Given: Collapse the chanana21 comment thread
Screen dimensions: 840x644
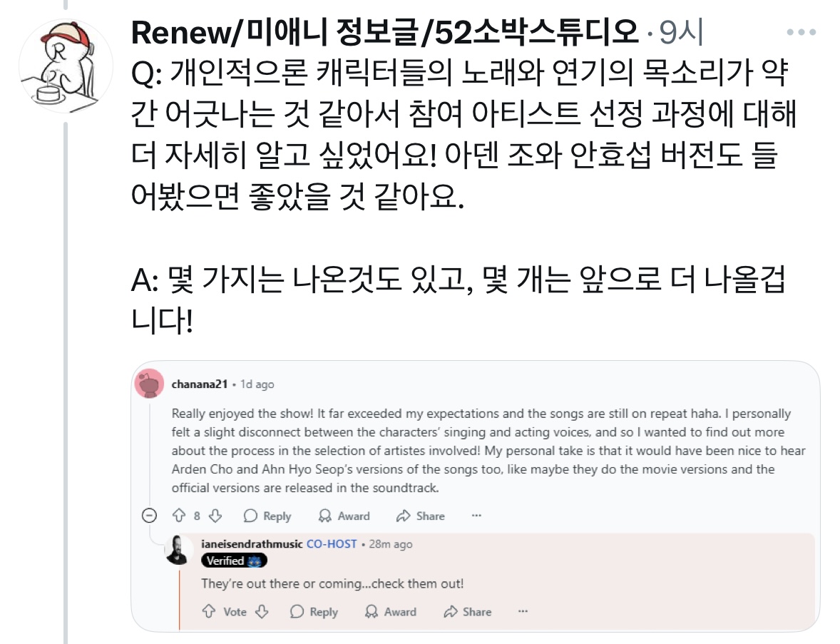Looking at the screenshot, I should coord(150,516).
